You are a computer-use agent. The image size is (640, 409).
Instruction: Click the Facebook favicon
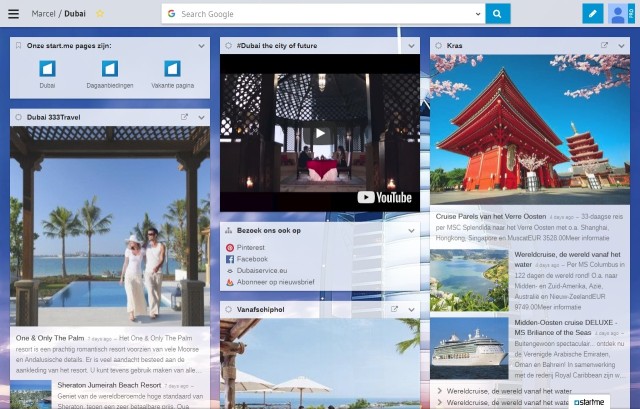click(230, 259)
